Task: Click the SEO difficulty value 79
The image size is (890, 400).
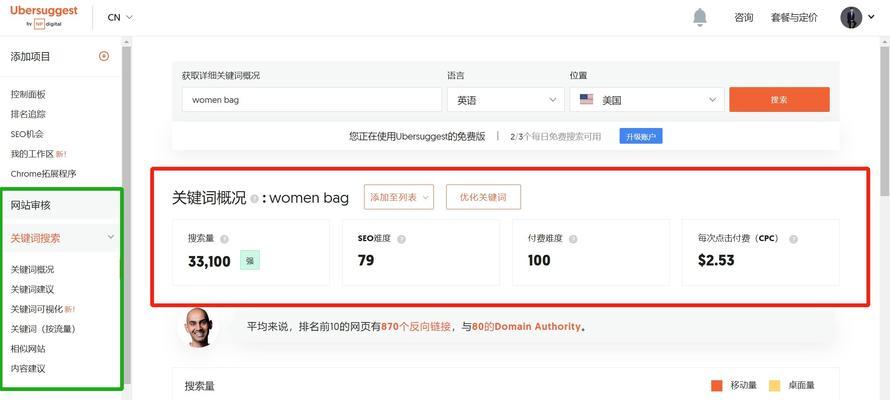Action: (x=366, y=260)
